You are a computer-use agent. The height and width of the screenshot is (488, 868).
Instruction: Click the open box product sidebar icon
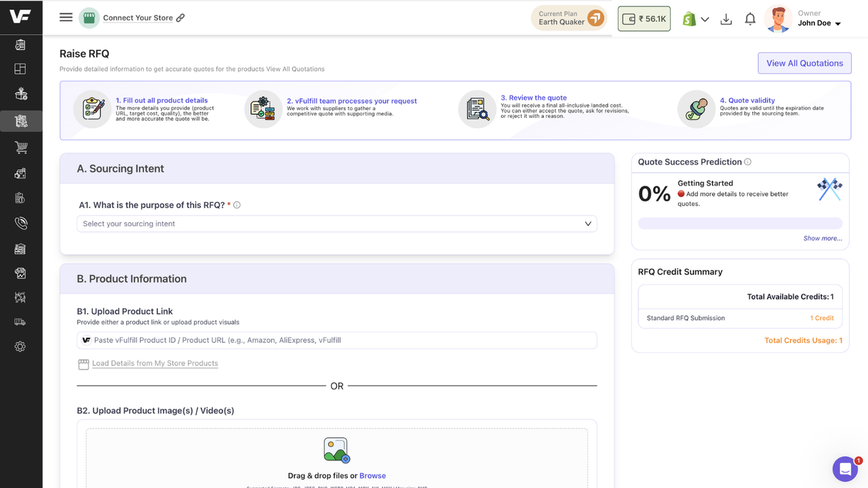20,94
